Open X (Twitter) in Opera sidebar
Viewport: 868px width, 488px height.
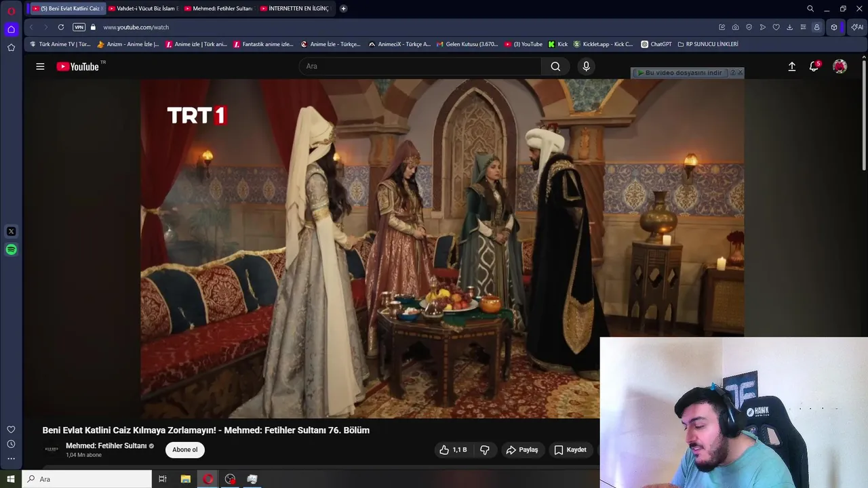(11, 231)
